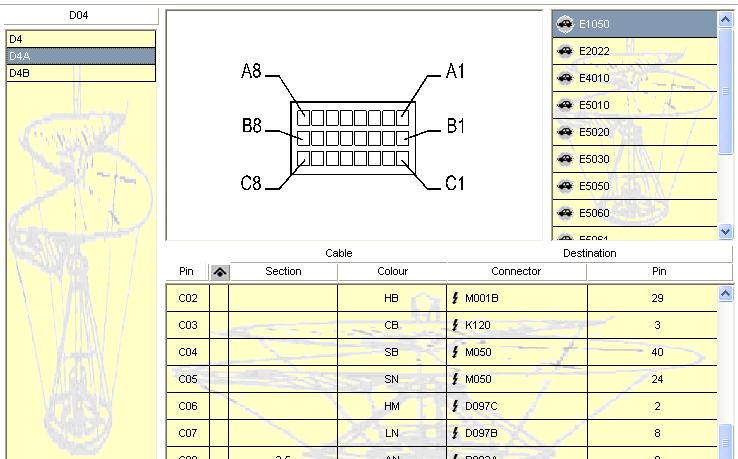738x459 pixels.
Task: Open connector D097C link
Action: click(x=481, y=406)
